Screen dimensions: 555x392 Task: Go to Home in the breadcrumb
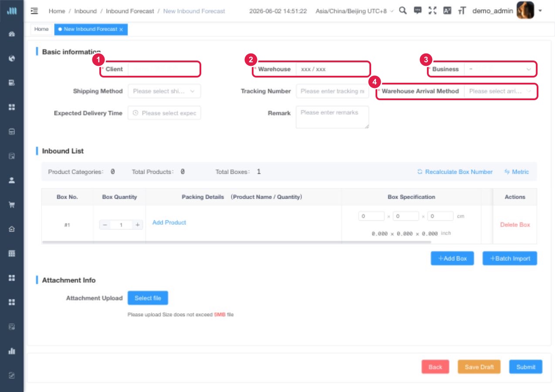coord(57,11)
